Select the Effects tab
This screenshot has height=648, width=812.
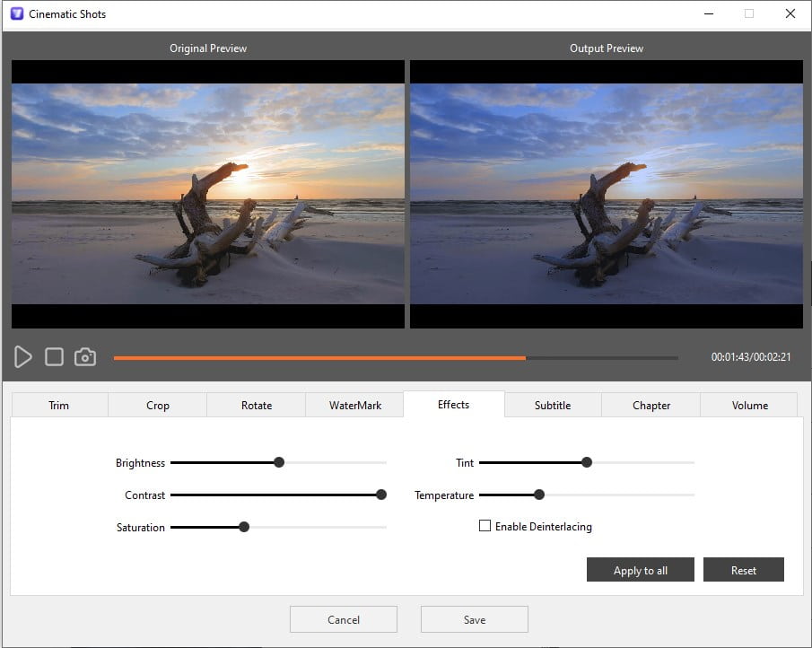454,404
